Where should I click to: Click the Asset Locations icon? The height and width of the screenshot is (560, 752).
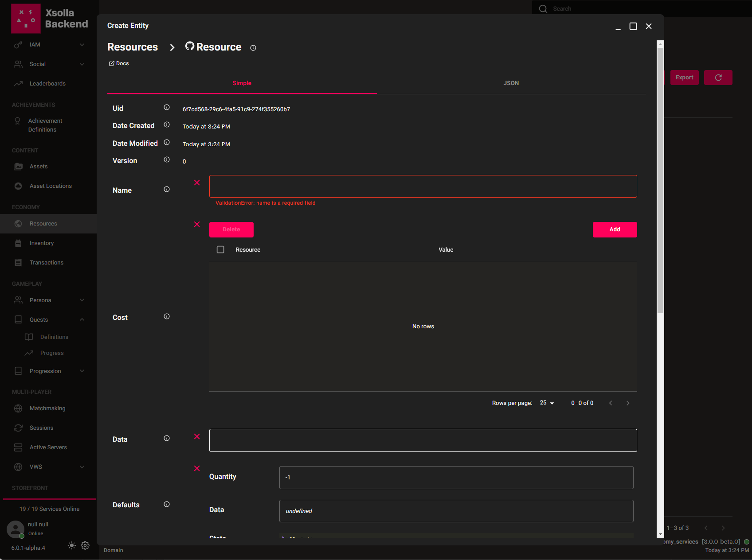coord(18,186)
